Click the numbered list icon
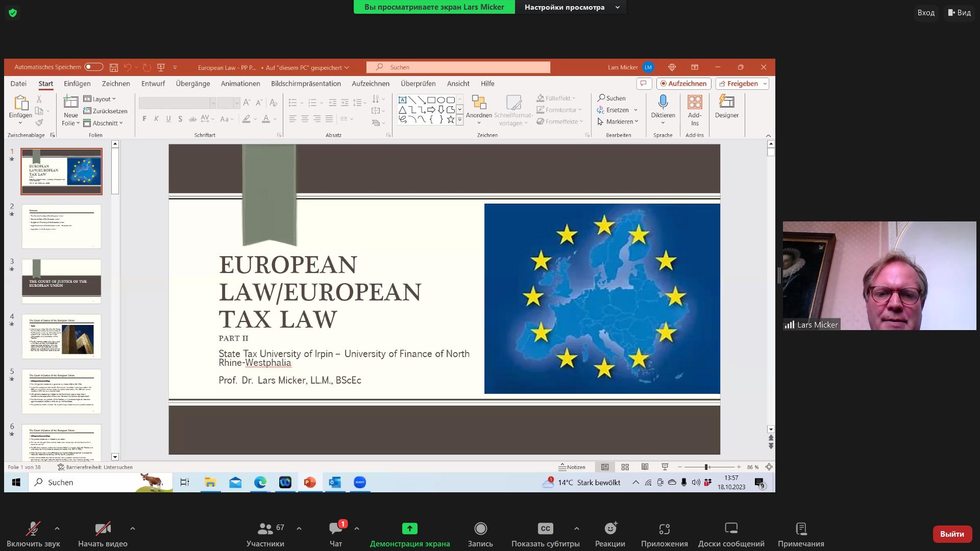 pos(312,103)
